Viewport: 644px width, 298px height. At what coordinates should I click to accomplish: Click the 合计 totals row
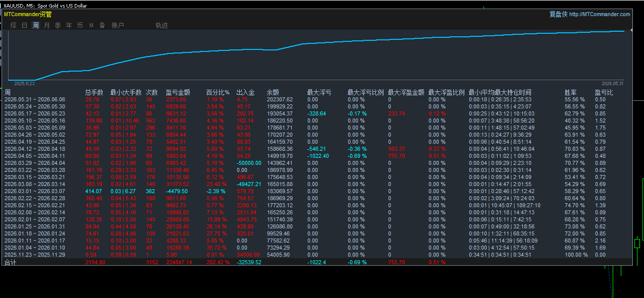point(317,262)
